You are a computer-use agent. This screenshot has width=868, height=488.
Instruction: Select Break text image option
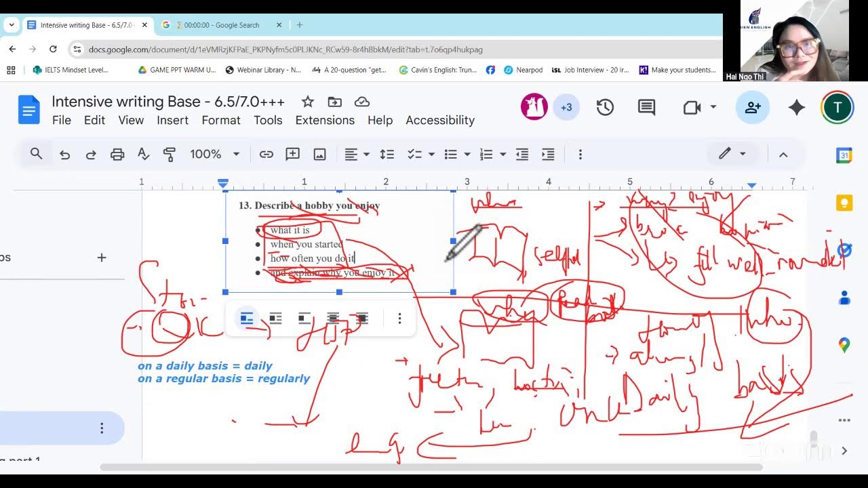tap(304, 319)
